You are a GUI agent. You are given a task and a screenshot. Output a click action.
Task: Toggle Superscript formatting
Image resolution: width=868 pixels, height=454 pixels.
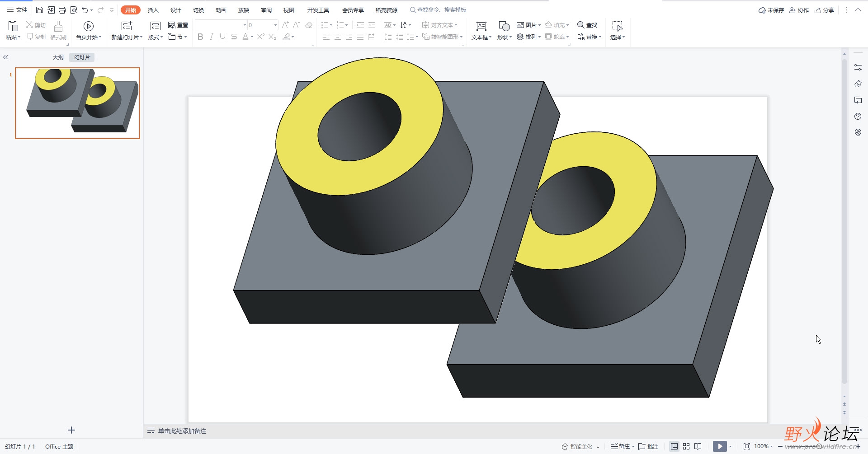[x=261, y=37]
